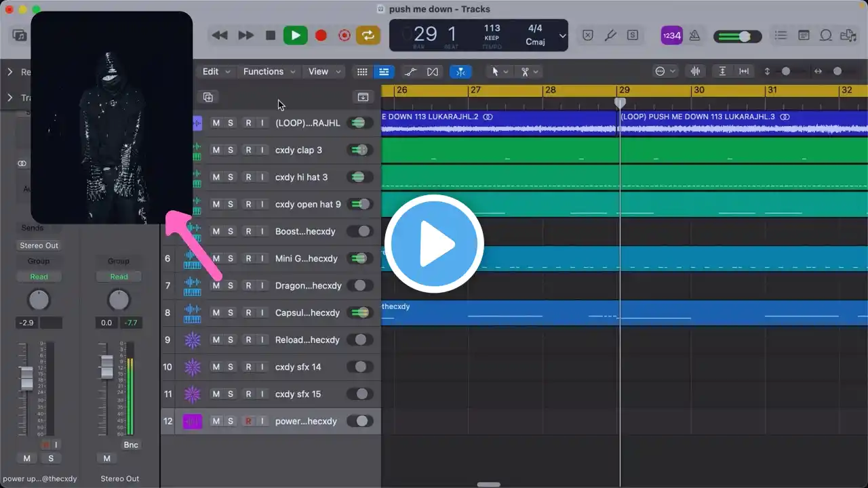
Task: Switch to the grid view button
Action: tap(362, 71)
